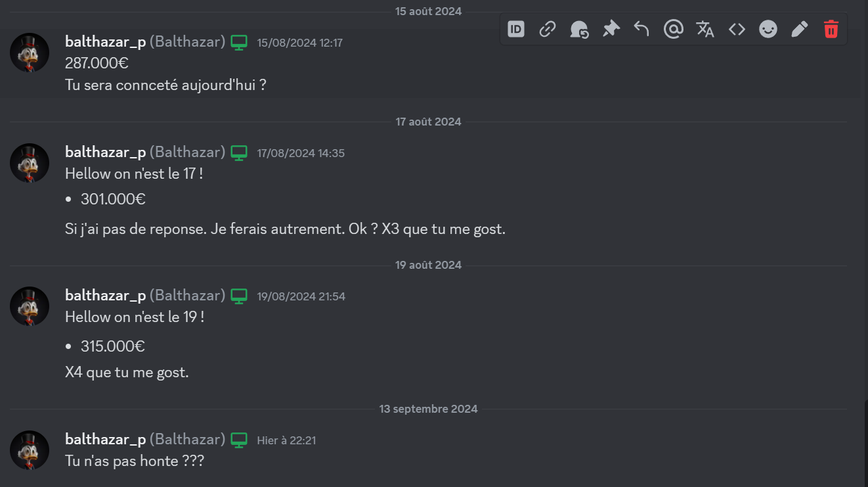Open balthazar_p profile from 17/08 message username
This screenshot has height=487, width=868.
pyautogui.click(x=106, y=152)
